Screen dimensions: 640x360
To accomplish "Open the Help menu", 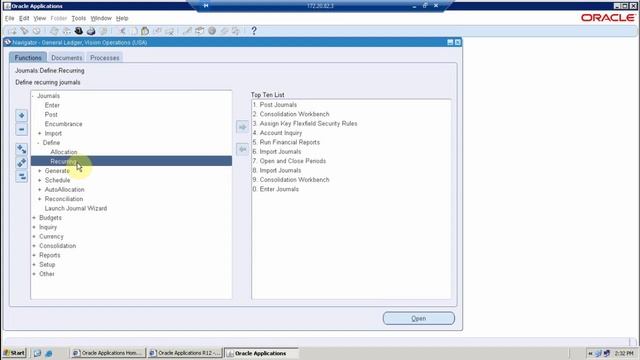I will pos(122,18).
